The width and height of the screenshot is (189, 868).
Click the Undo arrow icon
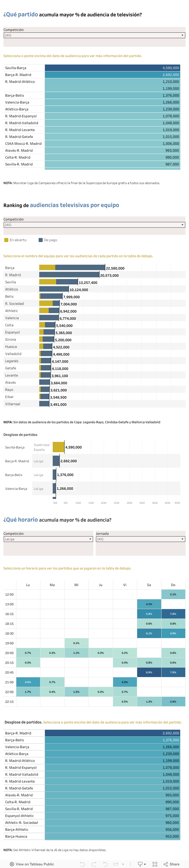pyautogui.click(x=82, y=864)
